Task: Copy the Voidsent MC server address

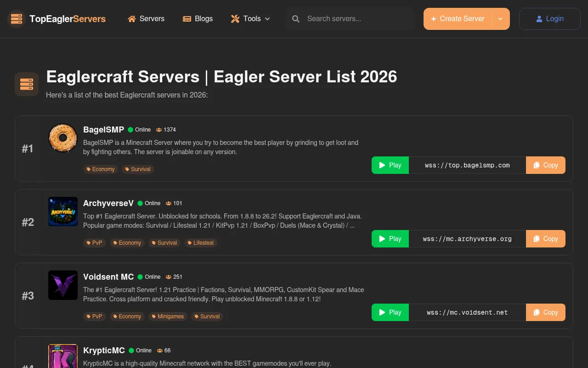Action: [546, 312]
